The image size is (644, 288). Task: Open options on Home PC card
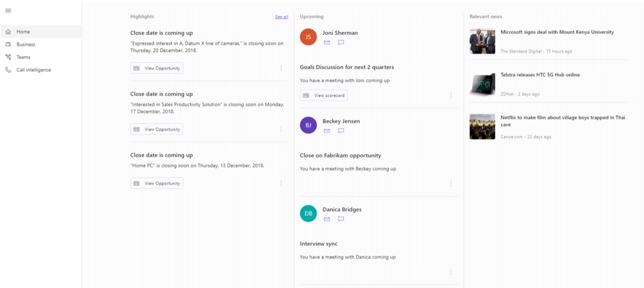(281, 183)
